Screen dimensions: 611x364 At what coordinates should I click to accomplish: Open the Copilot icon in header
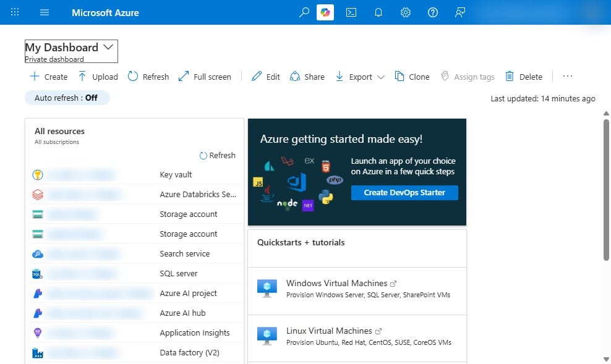click(325, 12)
